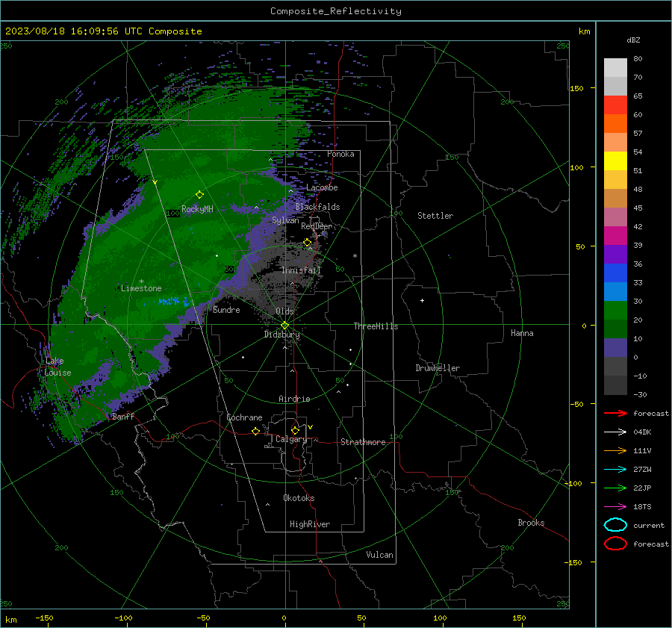Click the Airdrie city label

point(294,399)
